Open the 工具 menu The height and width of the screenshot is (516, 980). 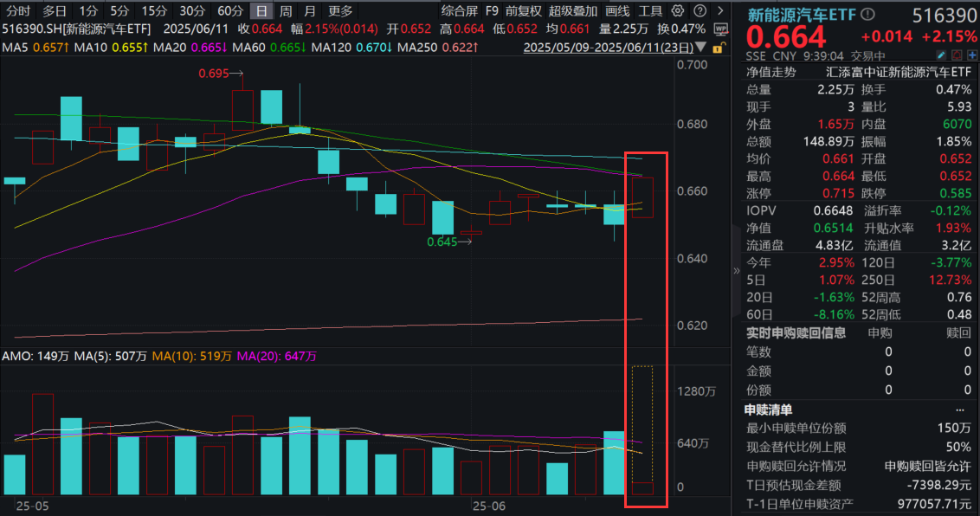[x=650, y=10]
